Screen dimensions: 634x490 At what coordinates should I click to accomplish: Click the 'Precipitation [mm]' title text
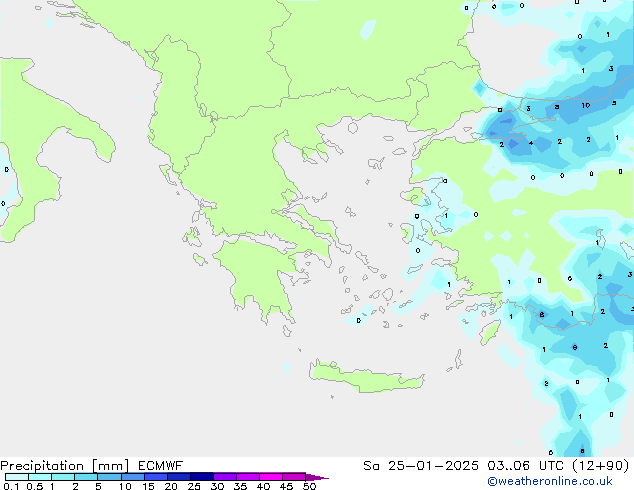[x=65, y=466]
